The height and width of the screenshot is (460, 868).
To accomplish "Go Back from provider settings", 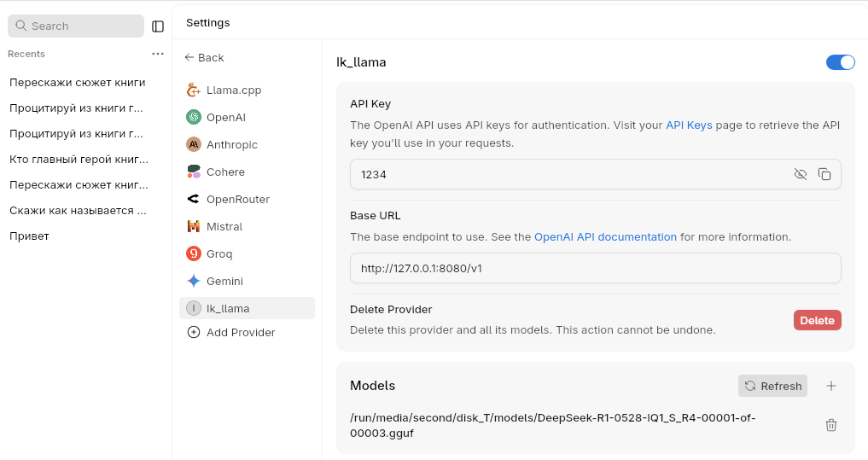I will click(204, 57).
